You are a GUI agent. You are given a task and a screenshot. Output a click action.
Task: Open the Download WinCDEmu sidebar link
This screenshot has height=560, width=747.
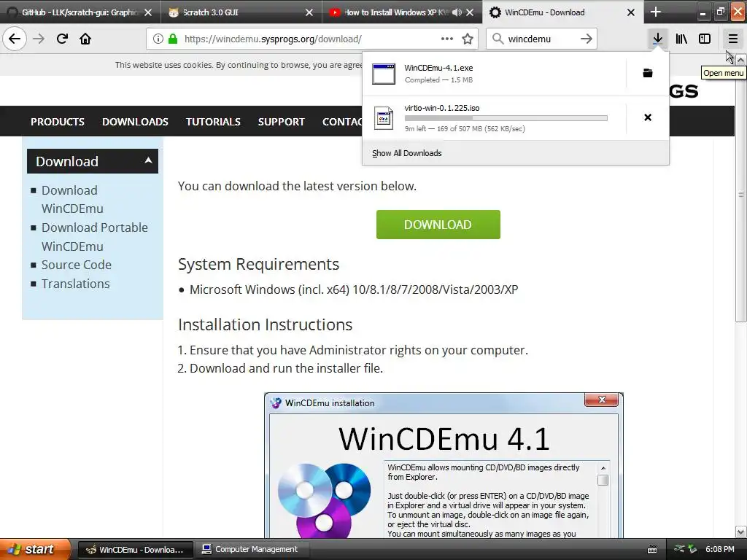pos(72,200)
